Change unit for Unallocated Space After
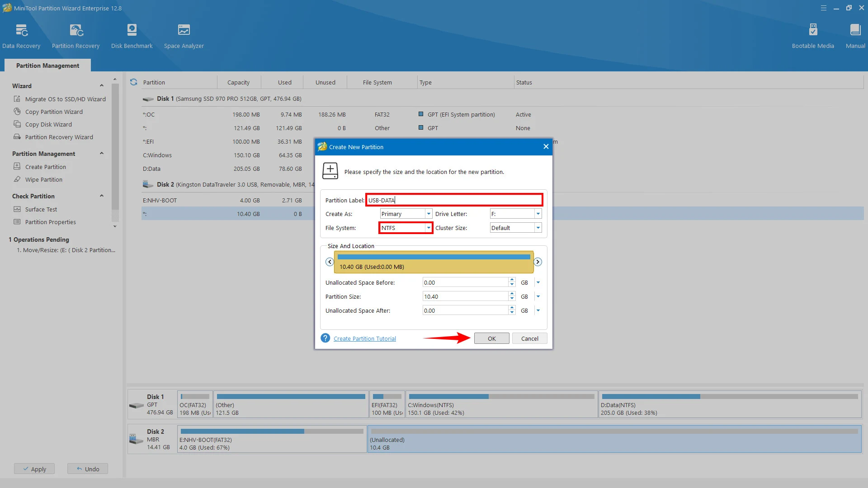Image resolution: width=868 pixels, height=488 pixels. click(x=538, y=310)
